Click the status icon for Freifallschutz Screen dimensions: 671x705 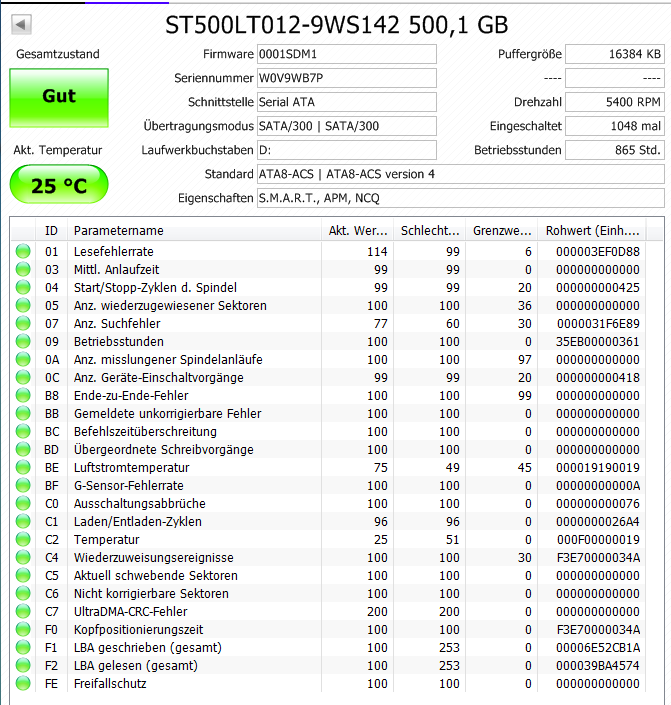23,683
